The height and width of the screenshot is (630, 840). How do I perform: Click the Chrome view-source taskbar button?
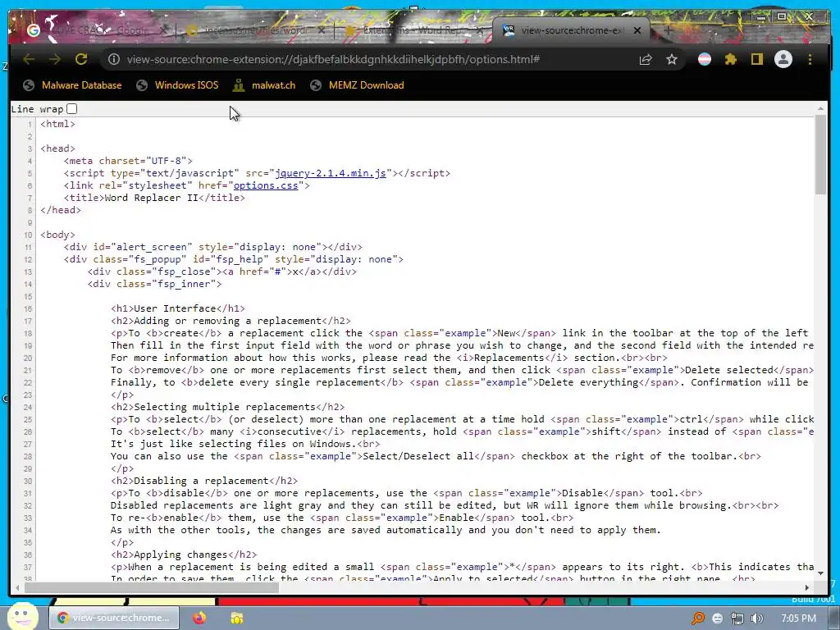(114, 618)
